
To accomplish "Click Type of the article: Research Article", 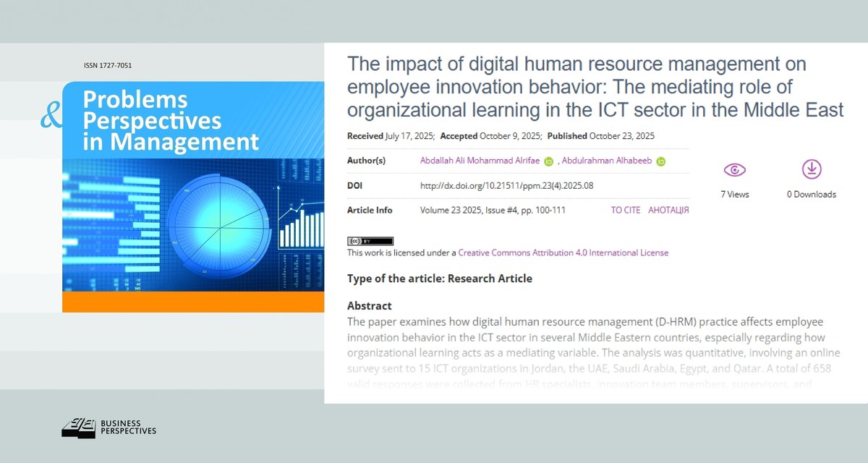I will pyautogui.click(x=440, y=279).
